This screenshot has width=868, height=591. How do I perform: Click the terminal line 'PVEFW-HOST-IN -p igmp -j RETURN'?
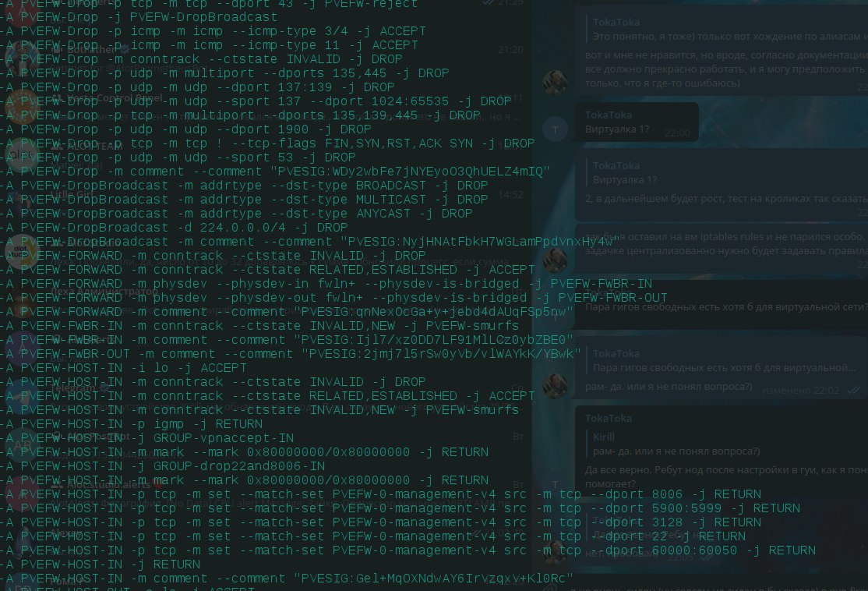pos(132,424)
